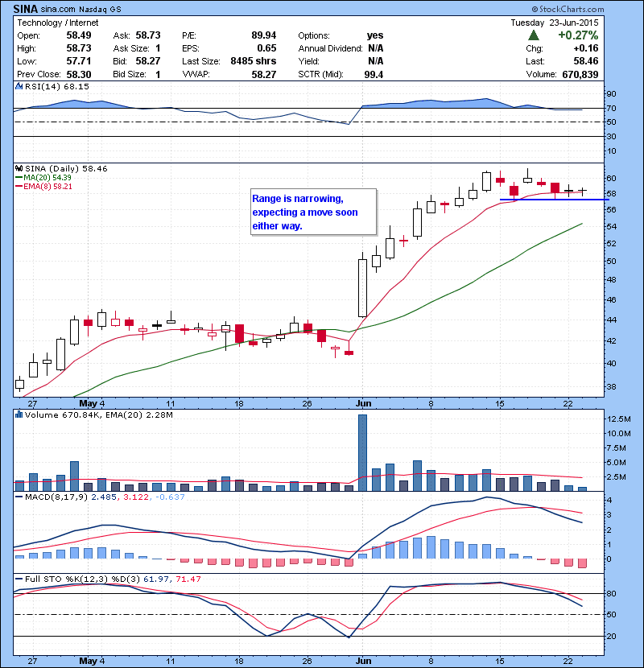The height and width of the screenshot is (668, 644).
Task: Click the volume bars icon
Action: point(19,414)
